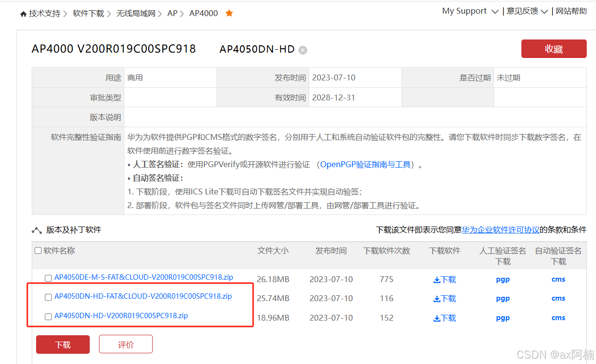Screen dimensions: 596x364
Task: Download cms signature for AP4050DE-M-S-FAT&CLOUD row
Action: (558, 279)
